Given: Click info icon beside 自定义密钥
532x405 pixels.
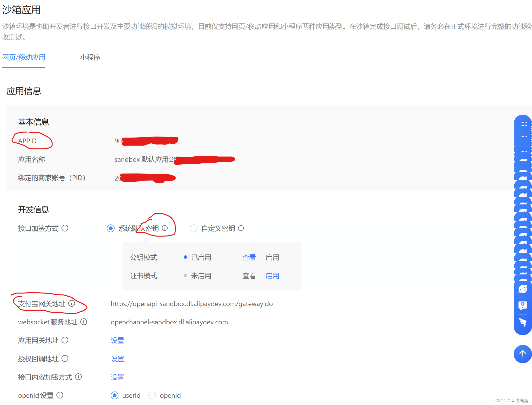Looking at the screenshot, I should pyautogui.click(x=241, y=228).
